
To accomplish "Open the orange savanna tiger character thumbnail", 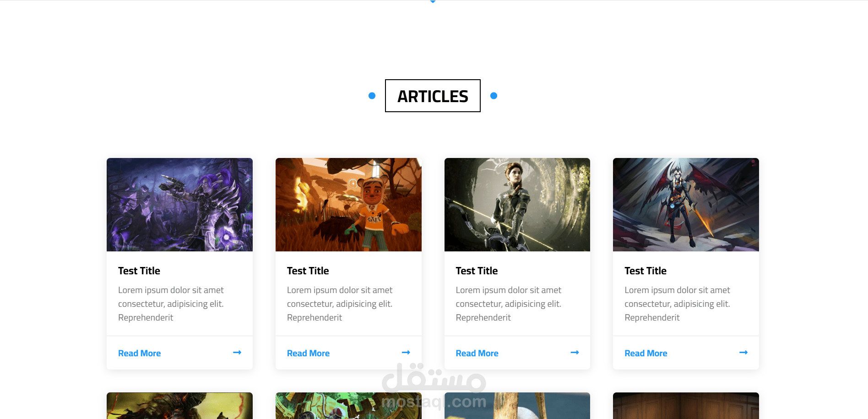I will (348, 205).
